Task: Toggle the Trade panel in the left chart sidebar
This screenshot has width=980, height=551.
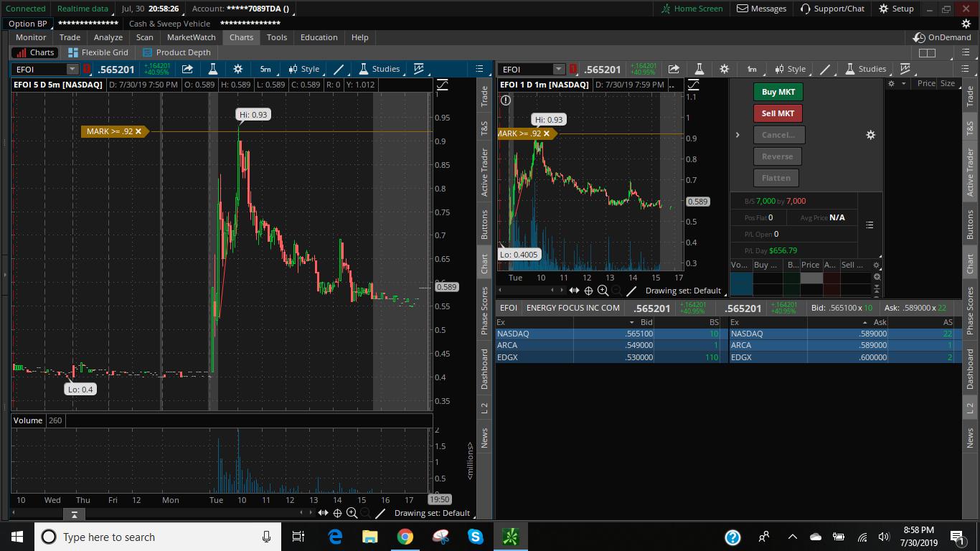Action: 484,96
